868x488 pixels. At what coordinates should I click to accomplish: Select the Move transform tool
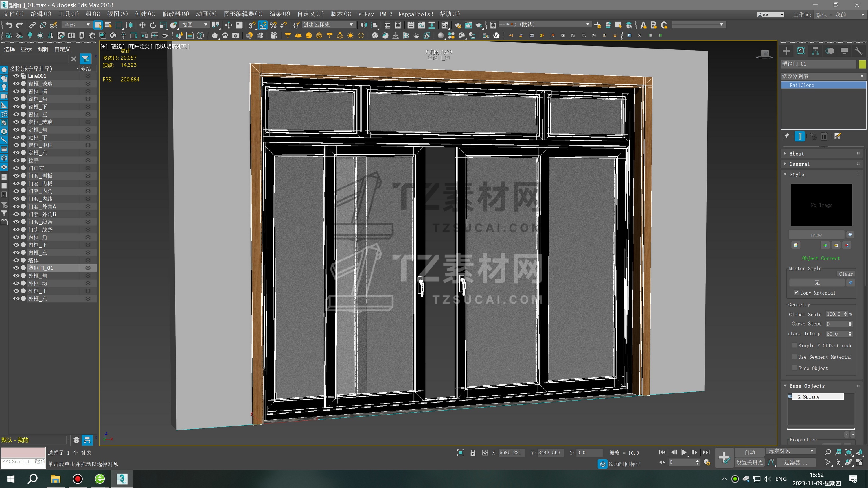point(142,25)
